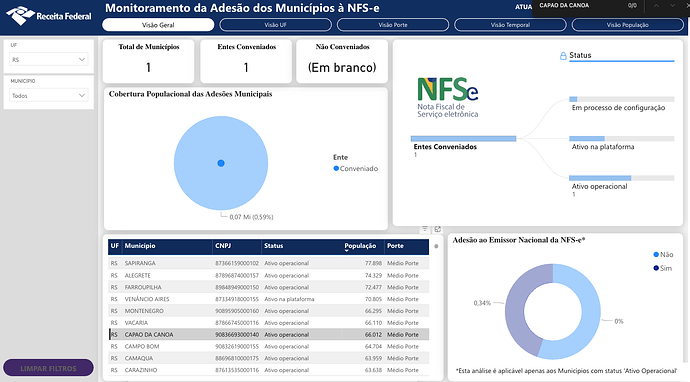
Task: Click the filter icon above the table
Action: [x=425, y=229]
